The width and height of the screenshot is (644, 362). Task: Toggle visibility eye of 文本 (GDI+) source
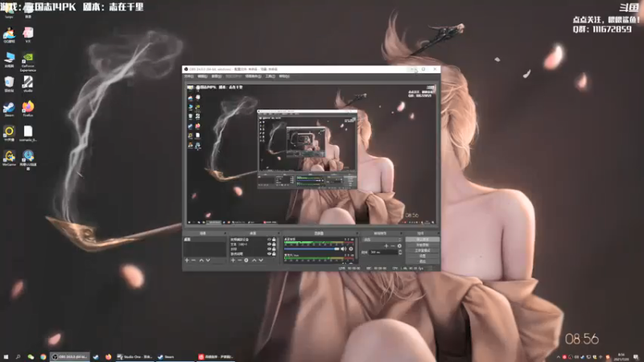(x=269, y=245)
